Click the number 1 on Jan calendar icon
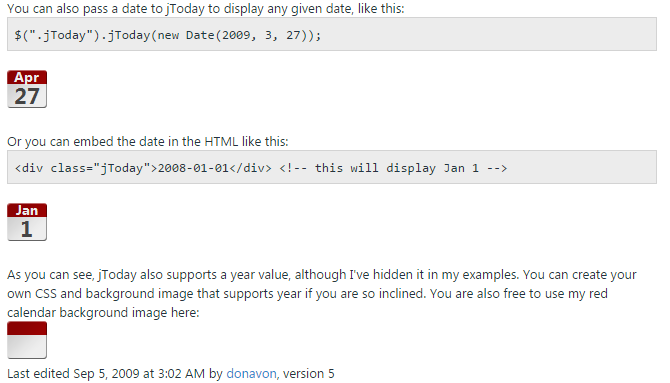670x383 pixels. coord(26,229)
